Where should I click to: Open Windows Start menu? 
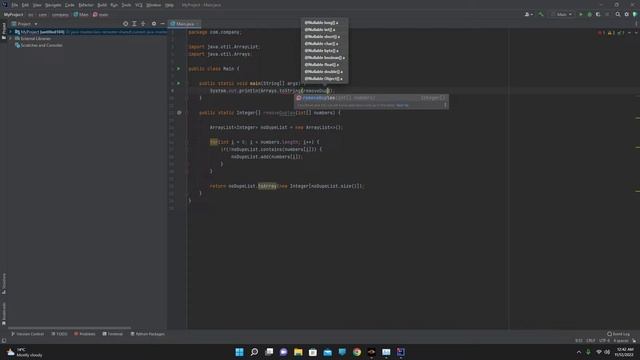point(240,352)
